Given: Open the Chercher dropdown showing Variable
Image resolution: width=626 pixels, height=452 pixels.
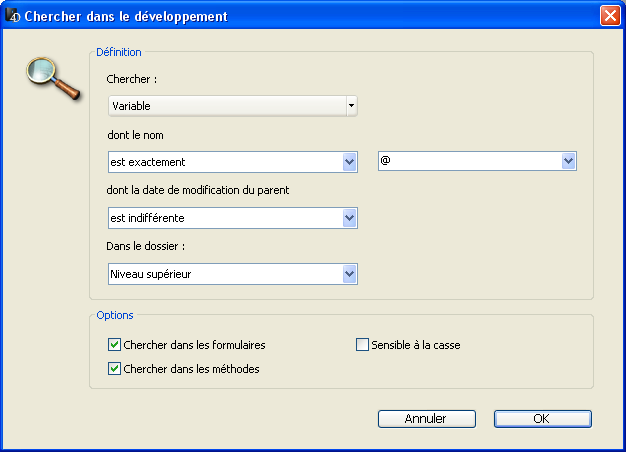Looking at the screenshot, I should pyautogui.click(x=232, y=105).
